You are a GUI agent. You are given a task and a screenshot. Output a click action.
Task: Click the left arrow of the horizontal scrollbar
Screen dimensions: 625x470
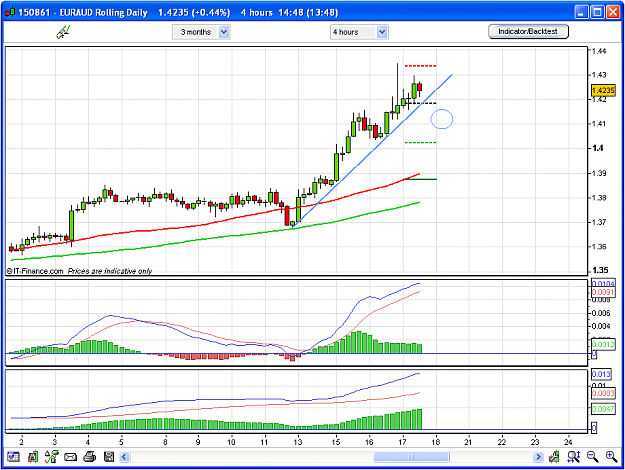pyautogui.click(x=124, y=457)
